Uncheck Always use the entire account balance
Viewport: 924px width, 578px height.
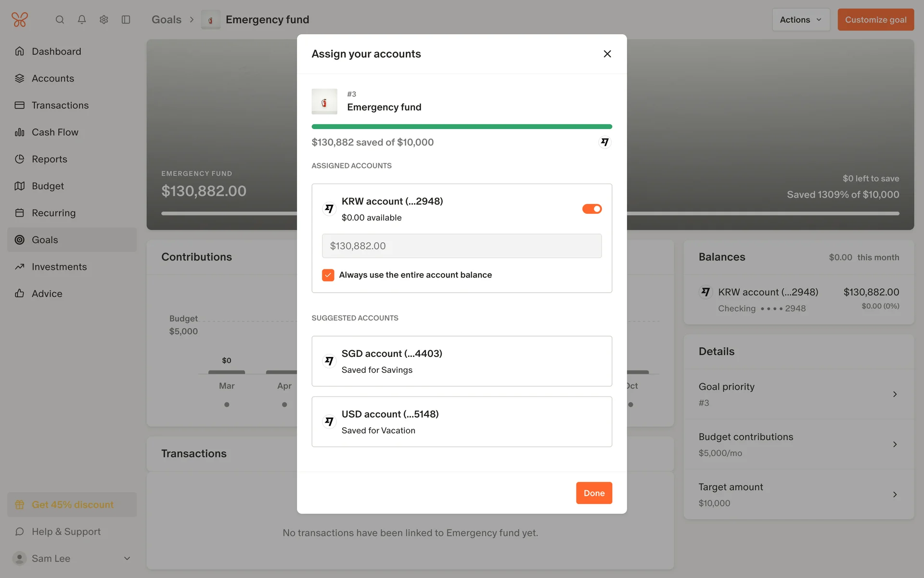coord(328,275)
